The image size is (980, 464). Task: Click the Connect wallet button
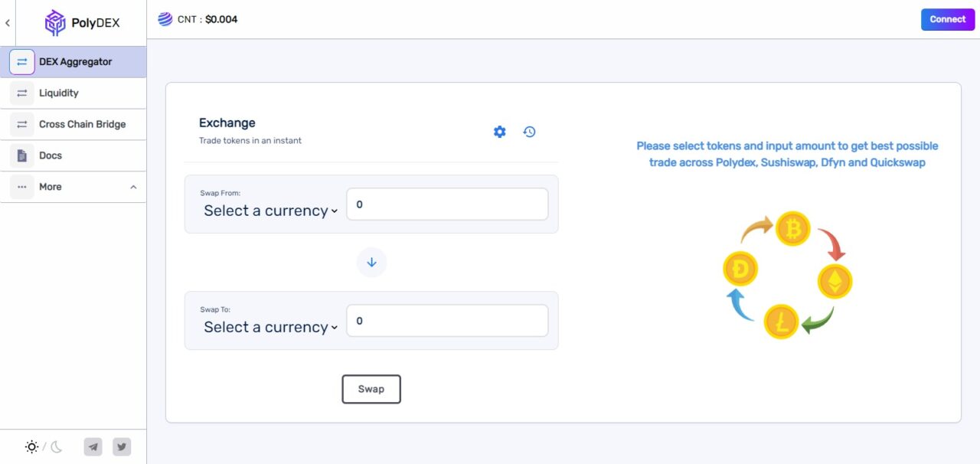pos(948,19)
